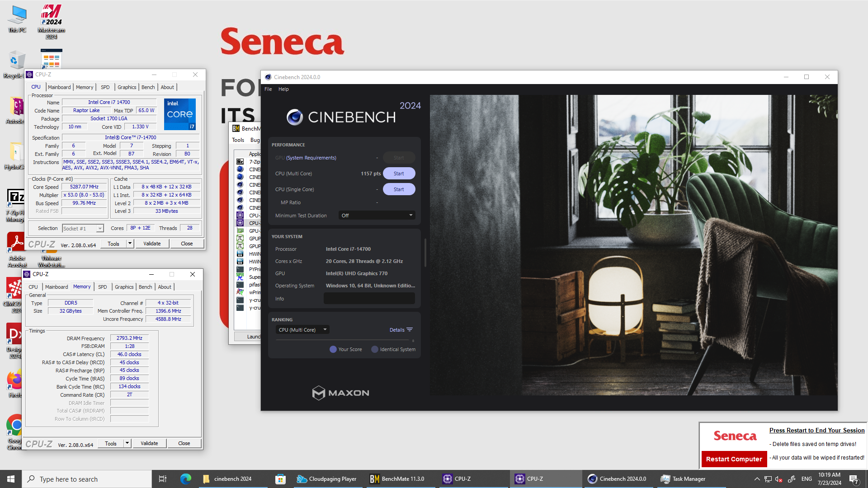This screenshot has height=488, width=868.
Task: Click the taskbar clock showing 10:19 AM
Action: 829,479
